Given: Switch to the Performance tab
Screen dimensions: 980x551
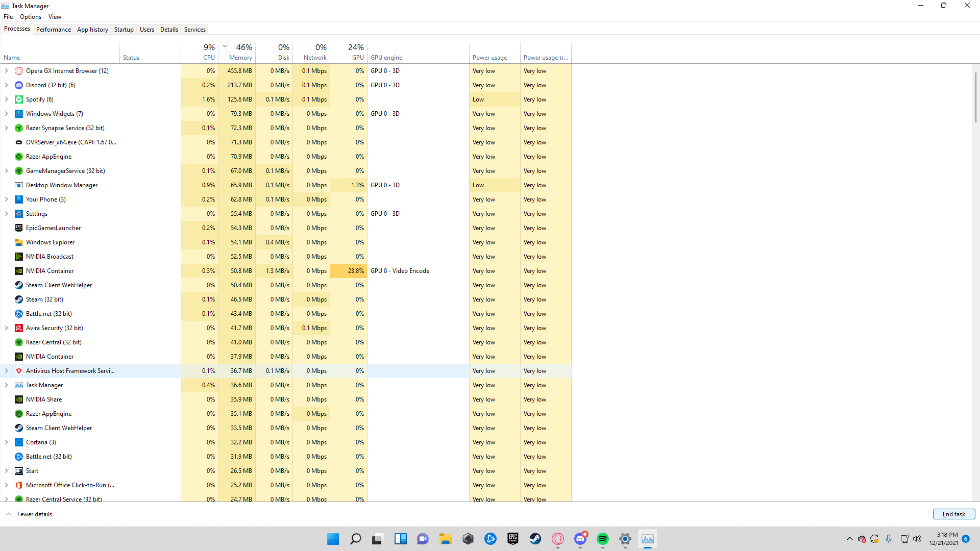Looking at the screenshot, I should click(x=54, y=30).
